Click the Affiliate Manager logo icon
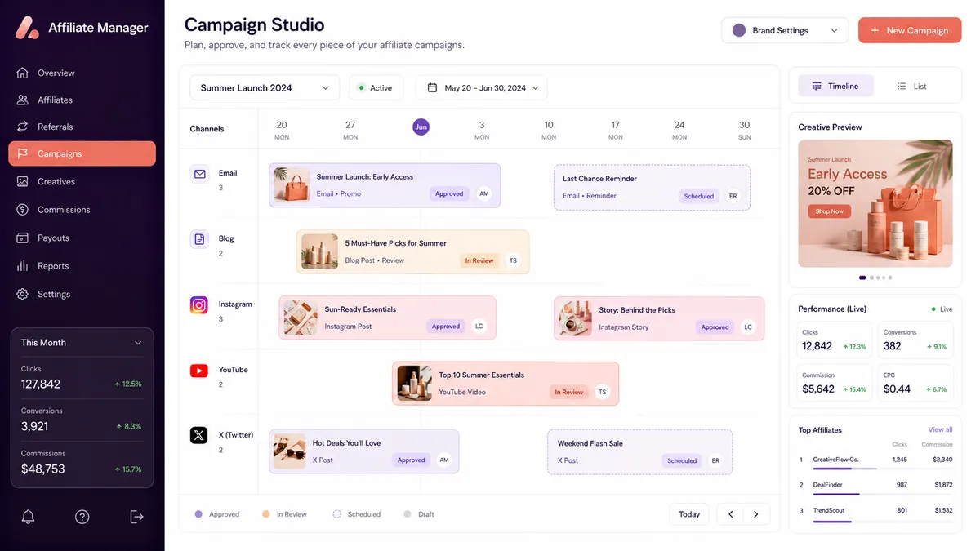 point(28,28)
